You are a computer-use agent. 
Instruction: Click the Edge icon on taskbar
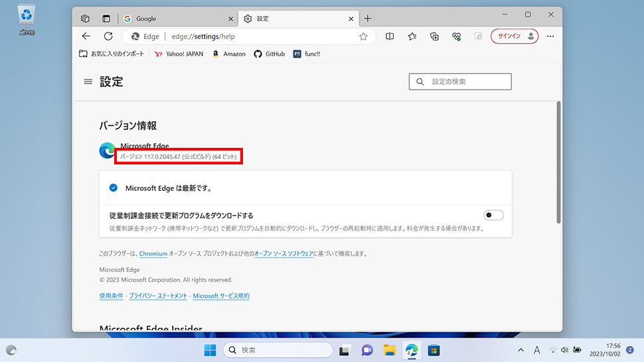click(x=412, y=350)
